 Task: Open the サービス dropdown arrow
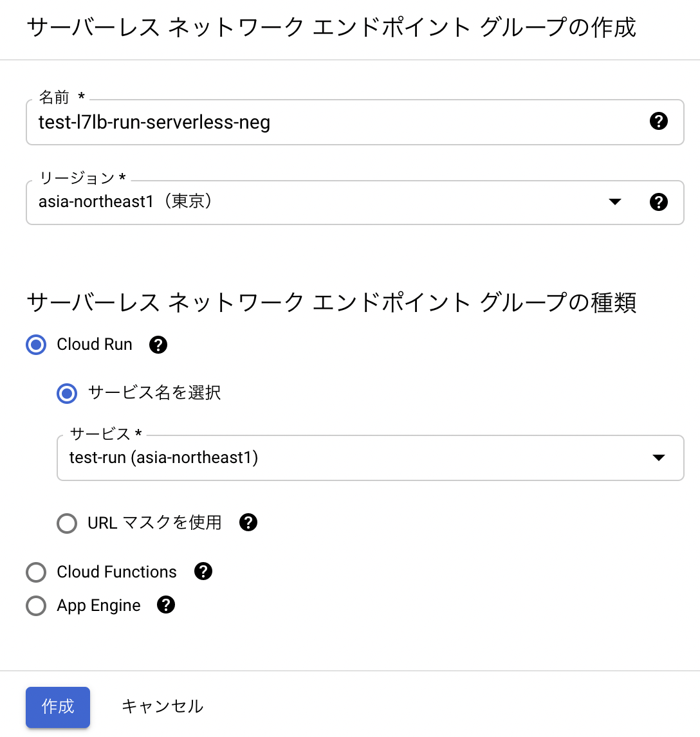click(659, 457)
